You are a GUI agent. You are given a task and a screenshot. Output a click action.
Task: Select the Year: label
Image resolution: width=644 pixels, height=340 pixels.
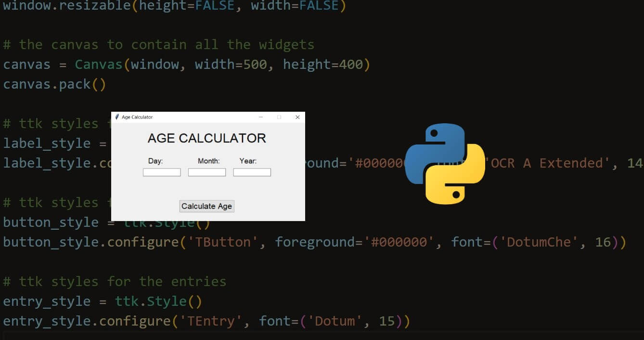click(248, 161)
